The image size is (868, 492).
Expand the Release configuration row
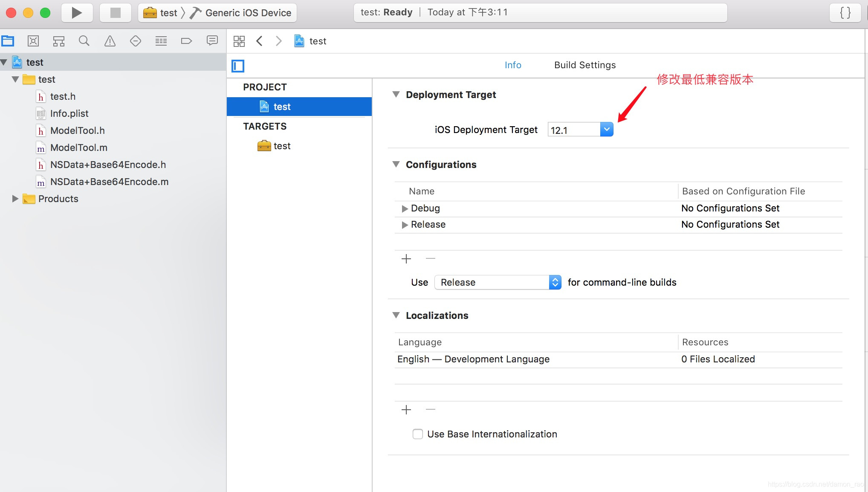click(x=405, y=225)
